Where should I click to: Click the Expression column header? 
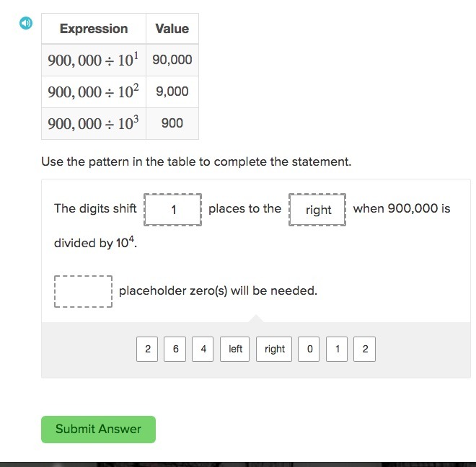pyautogui.click(x=94, y=29)
